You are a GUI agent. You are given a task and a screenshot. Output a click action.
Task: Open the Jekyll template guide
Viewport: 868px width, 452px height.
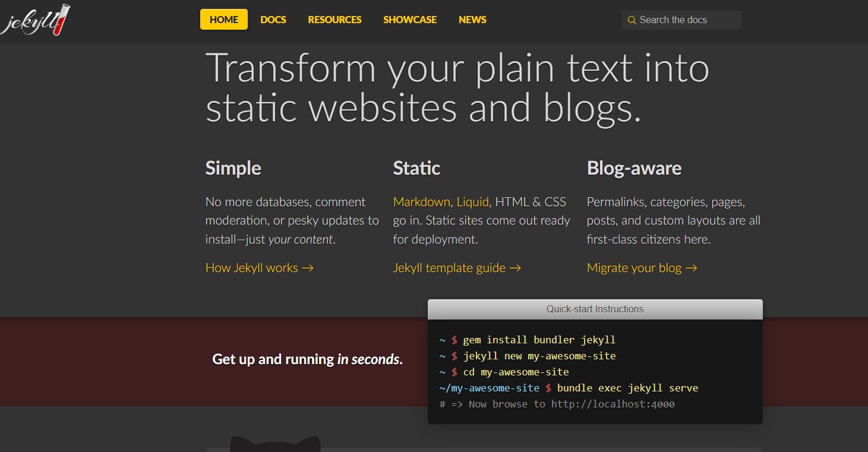pyautogui.click(x=449, y=268)
